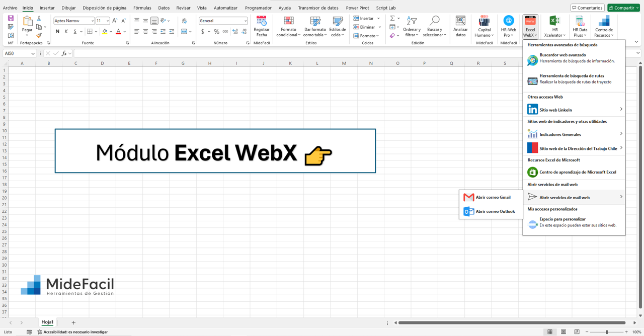
Task: Open HR Xcelerator add-in menu
Action: tap(555, 26)
